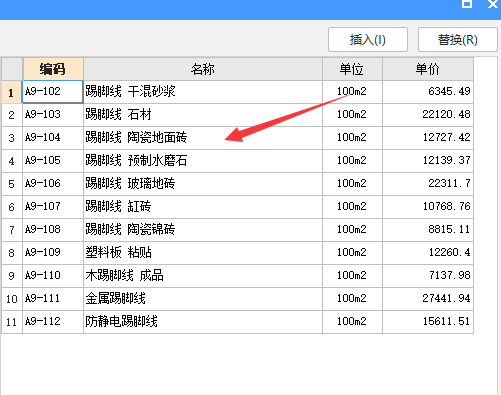
Task: Click the price cell 15611.51
Action: 428,322
